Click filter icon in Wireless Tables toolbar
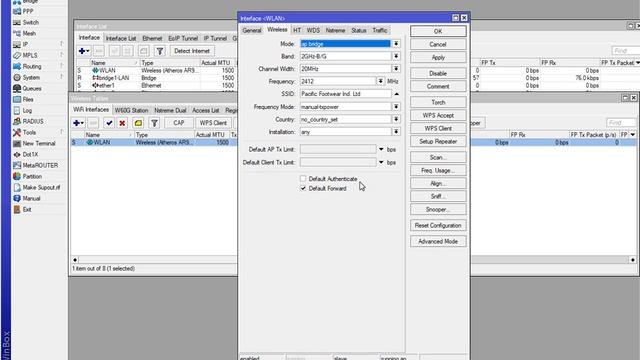The image size is (640, 360). click(x=154, y=123)
